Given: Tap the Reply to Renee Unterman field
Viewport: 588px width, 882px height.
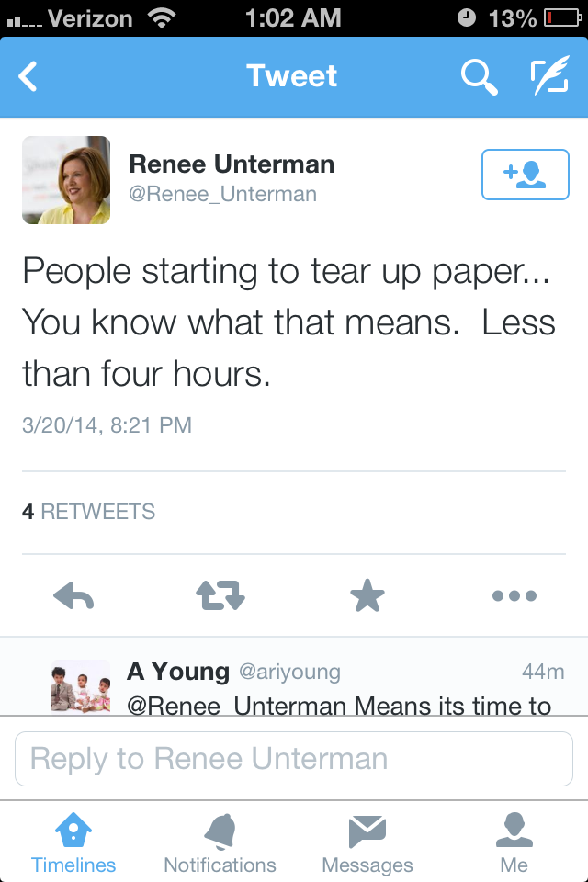Looking at the screenshot, I should (x=294, y=759).
